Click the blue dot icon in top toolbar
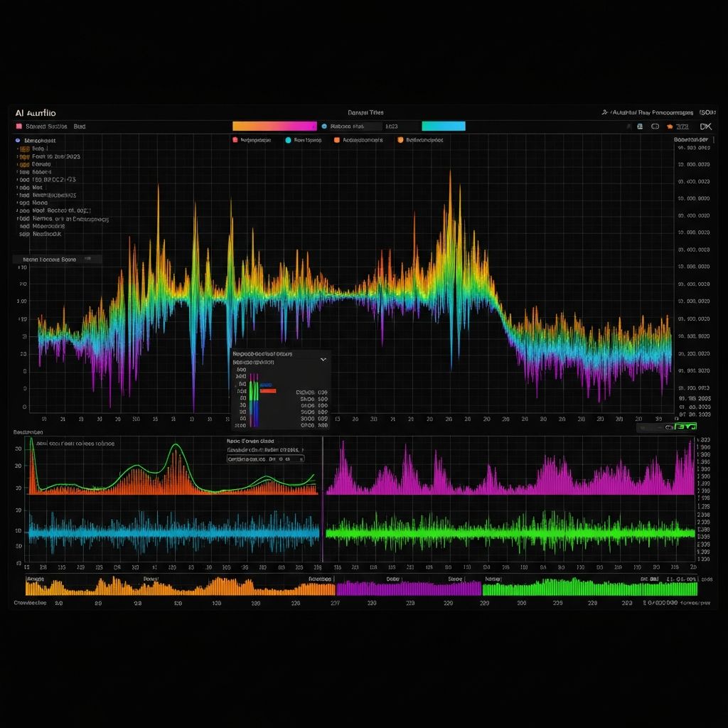 324,127
